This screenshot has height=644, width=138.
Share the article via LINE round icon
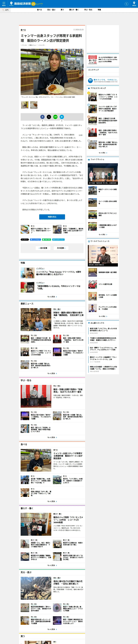[55, 117]
